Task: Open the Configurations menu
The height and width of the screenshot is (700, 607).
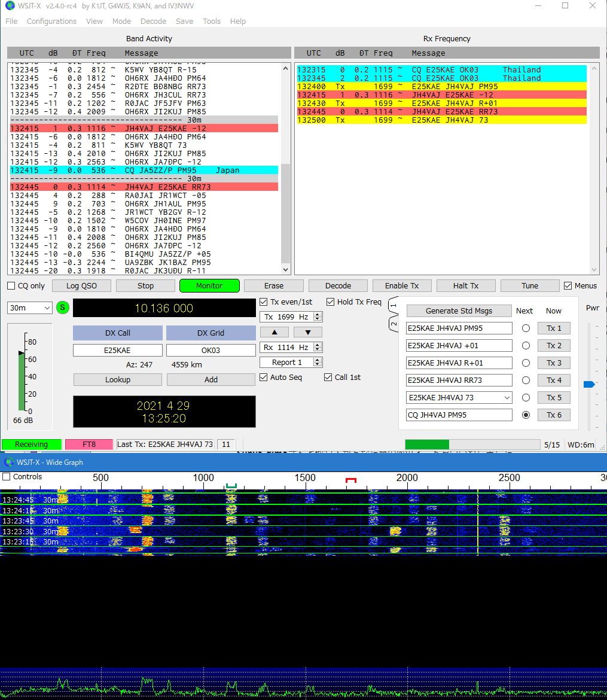Action: pyautogui.click(x=51, y=22)
